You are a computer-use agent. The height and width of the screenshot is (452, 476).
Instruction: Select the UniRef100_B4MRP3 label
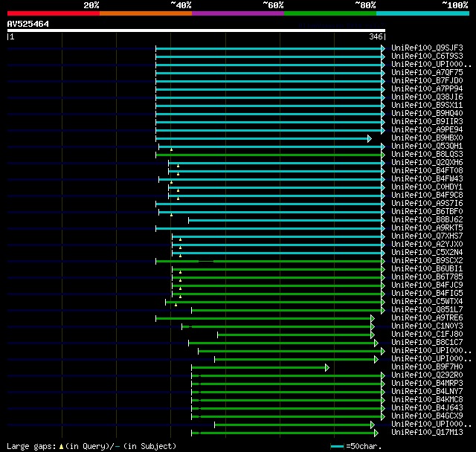427,384
